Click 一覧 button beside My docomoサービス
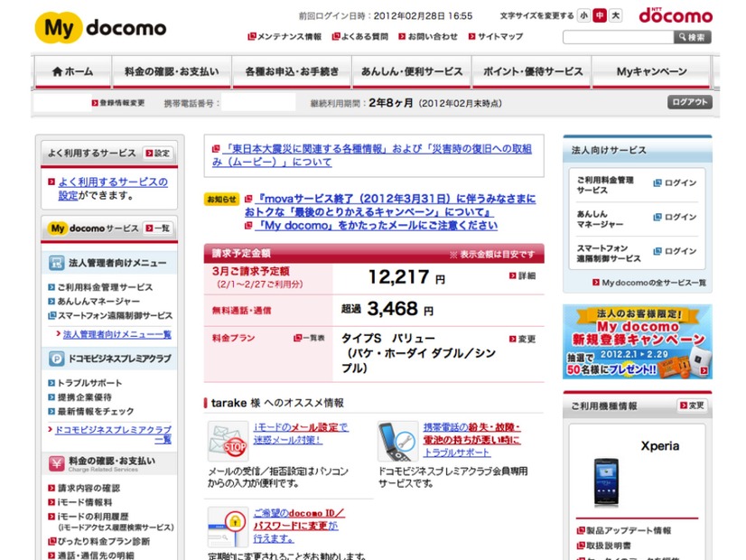 [158, 229]
